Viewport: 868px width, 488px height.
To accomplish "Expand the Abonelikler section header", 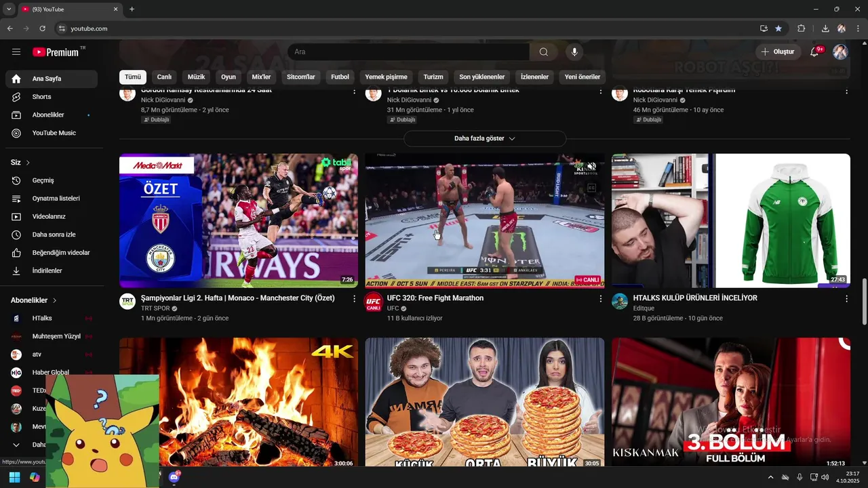I will [34, 300].
